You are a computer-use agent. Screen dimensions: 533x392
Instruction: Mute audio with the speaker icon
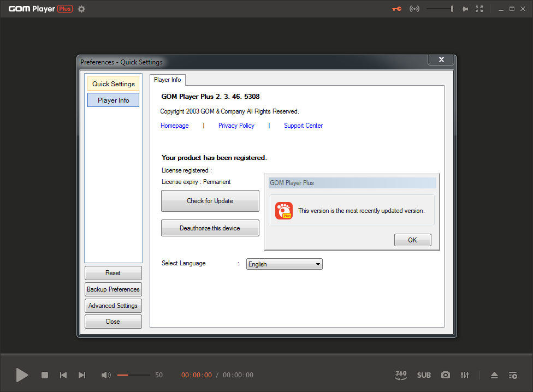106,375
